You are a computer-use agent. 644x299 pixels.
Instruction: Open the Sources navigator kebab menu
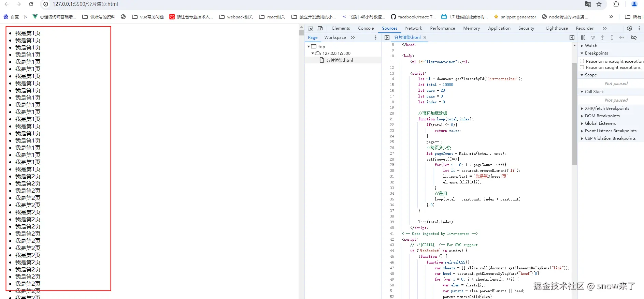[376, 38]
